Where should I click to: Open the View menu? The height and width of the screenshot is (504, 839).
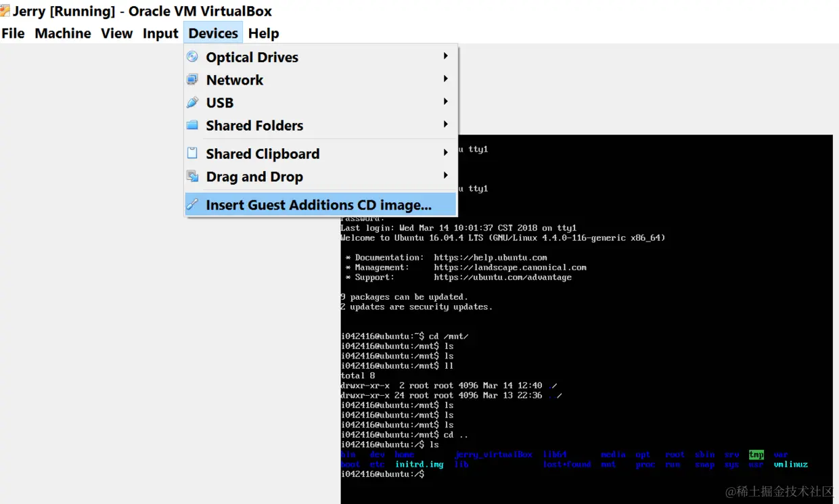[117, 33]
